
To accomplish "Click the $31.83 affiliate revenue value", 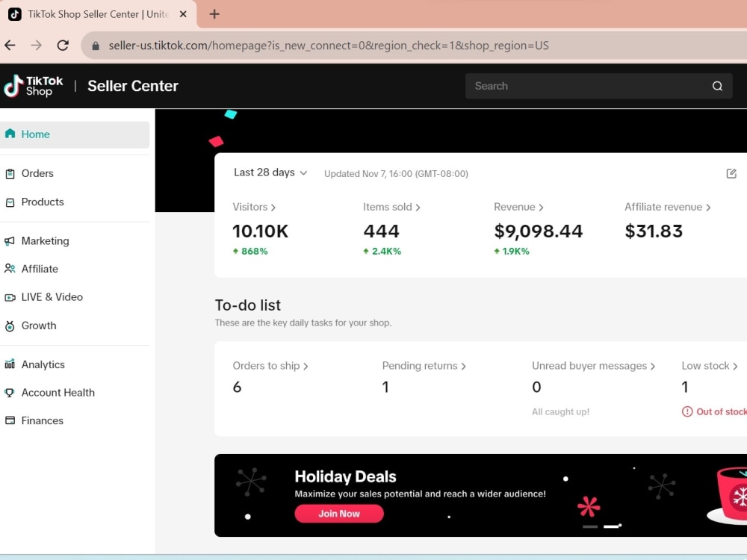I will click(x=654, y=231).
